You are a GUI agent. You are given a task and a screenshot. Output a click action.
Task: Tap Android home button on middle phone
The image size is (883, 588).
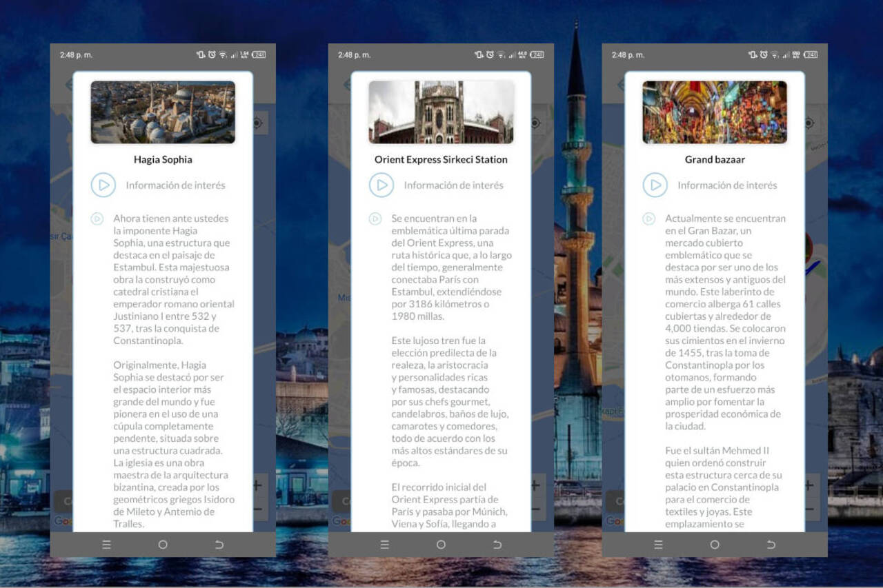pos(441,545)
